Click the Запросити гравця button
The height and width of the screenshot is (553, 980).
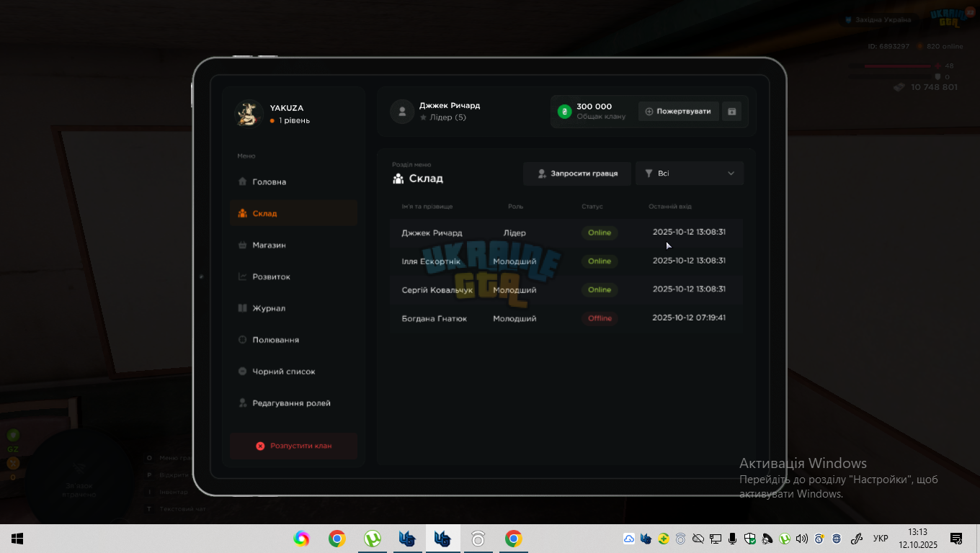click(x=577, y=174)
